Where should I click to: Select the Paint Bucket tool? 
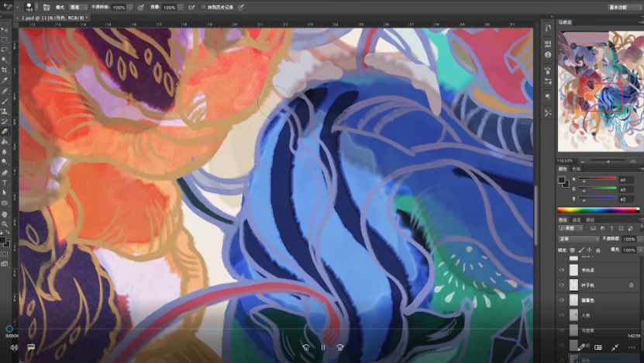point(5,142)
